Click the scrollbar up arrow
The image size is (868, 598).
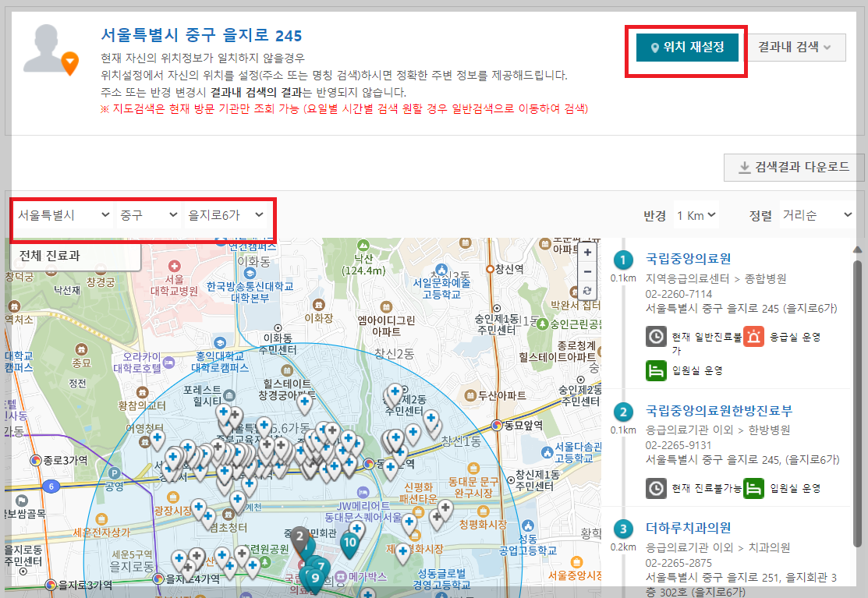tap(858, 249)
